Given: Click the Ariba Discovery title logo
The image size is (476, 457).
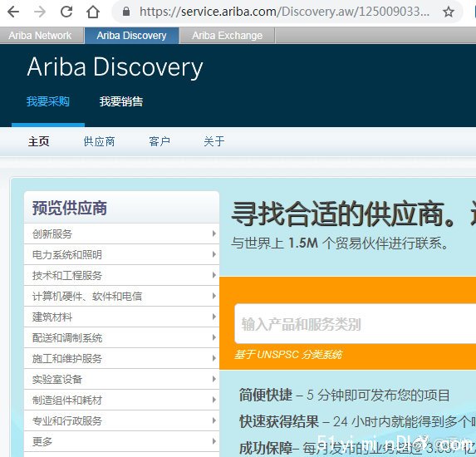Looking at the screenshot, I should (115, 67).
